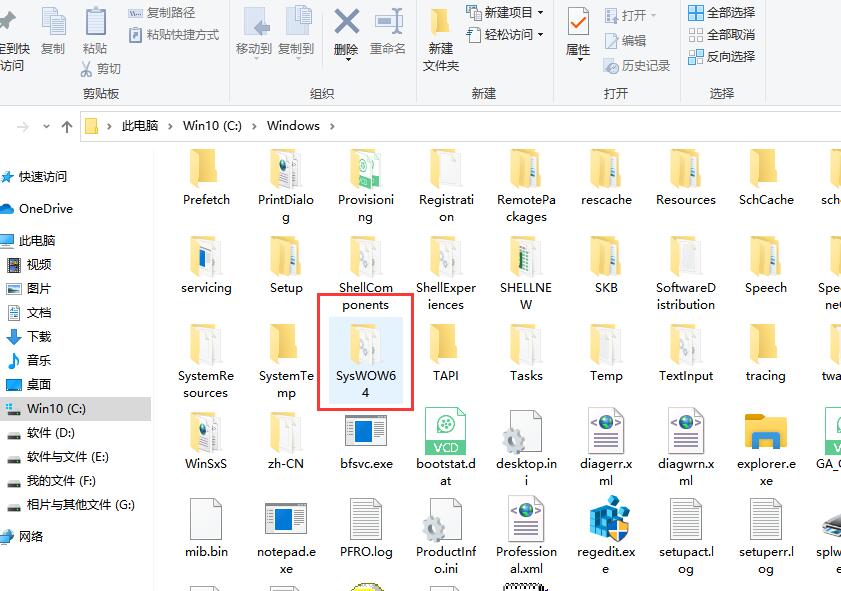Open the Move to (移动到) dropdown
841x591 pixels.
(254, 32)
